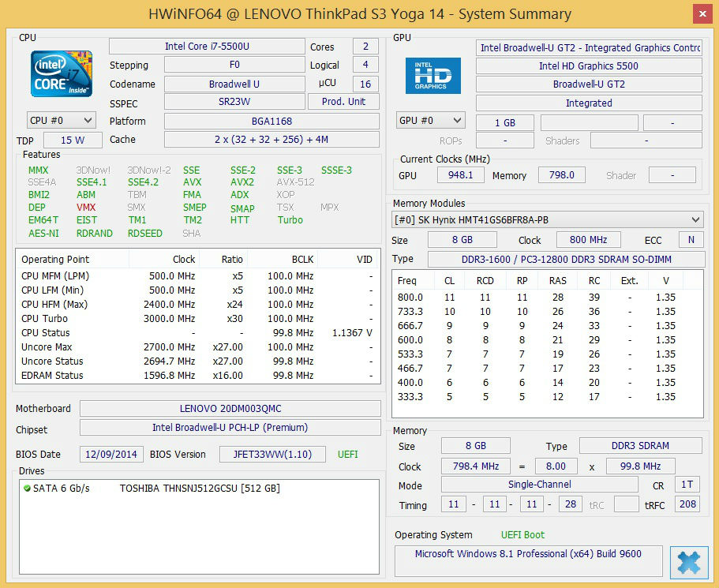This screenshot has width=719, height=588.
Task: Click the Intel HD Graphics 5500 field
Action: click(x=588, y=66)
